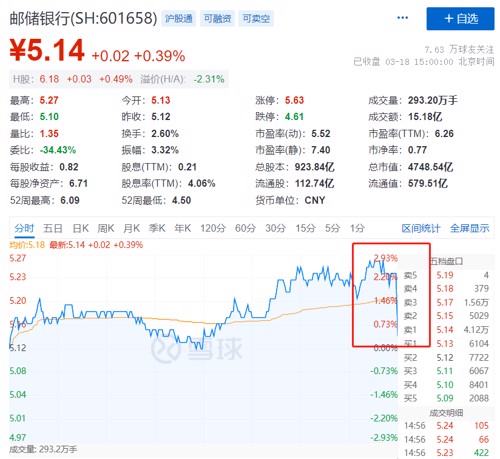Click the 昨收 value 5.12
This screenshot has width=500, height=459.
(x=161, y=117)
